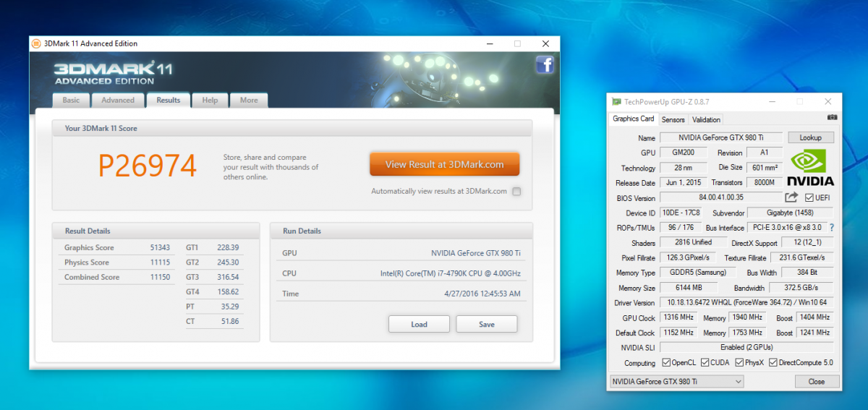Open the Help tab in 3DMark
The height and width of the screenshot is (410, 868).
coord(210,101)
